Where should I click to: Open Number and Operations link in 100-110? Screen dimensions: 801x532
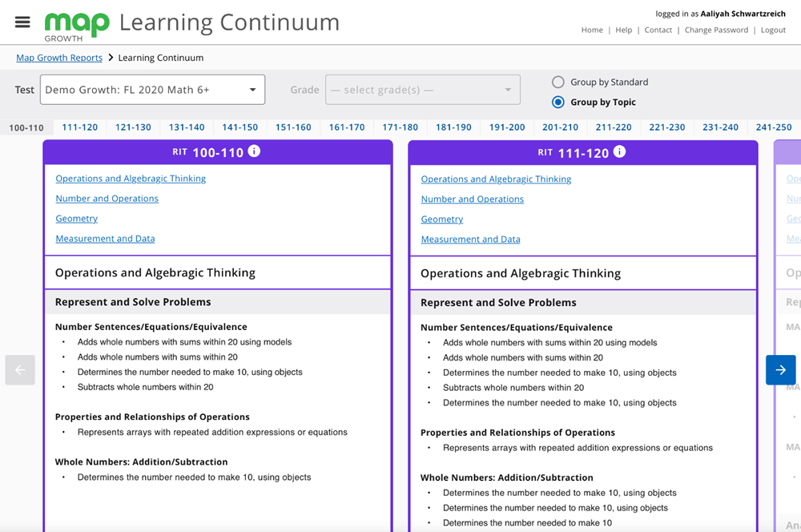click(x=107, y=198)
